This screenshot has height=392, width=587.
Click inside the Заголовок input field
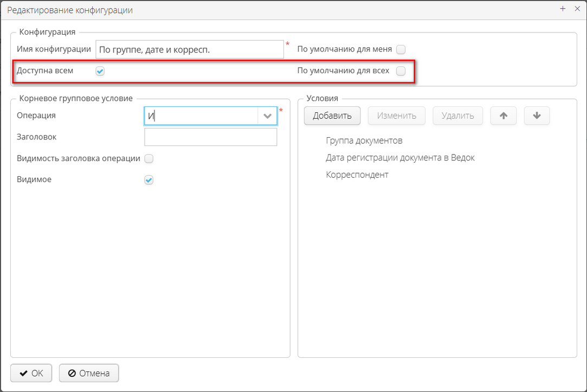(x=210, y=137)
